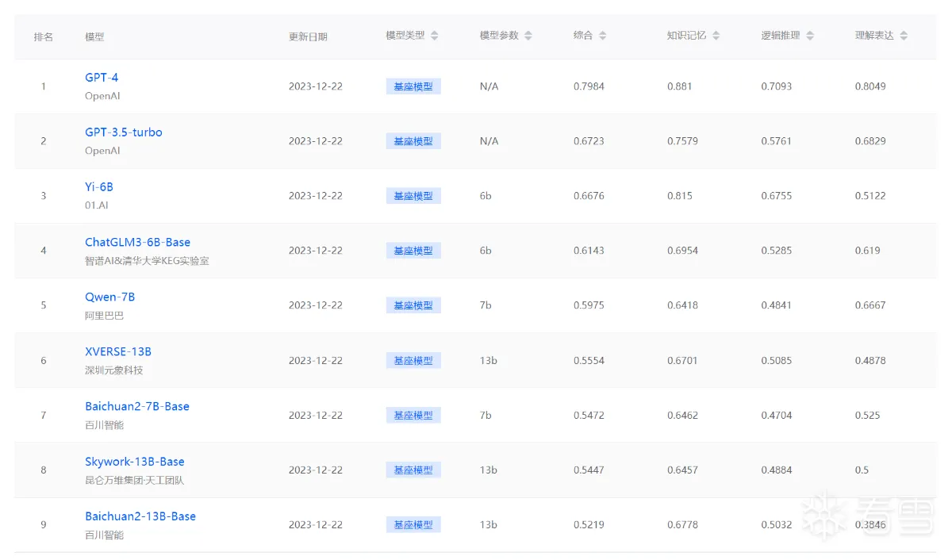Viewport: 952px width, 560px height.
Task: Click the 知识记忆 header label
Action: point(687,36)
